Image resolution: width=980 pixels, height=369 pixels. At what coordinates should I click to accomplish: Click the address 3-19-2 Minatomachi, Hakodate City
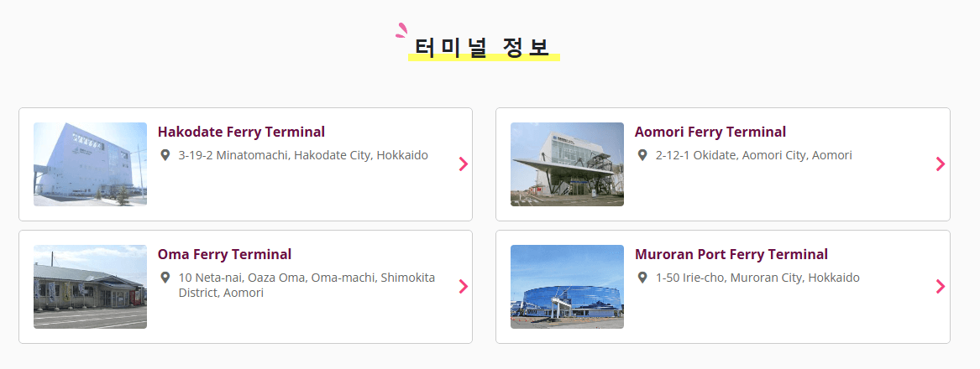pyautogui.click(x=303, y=155)
